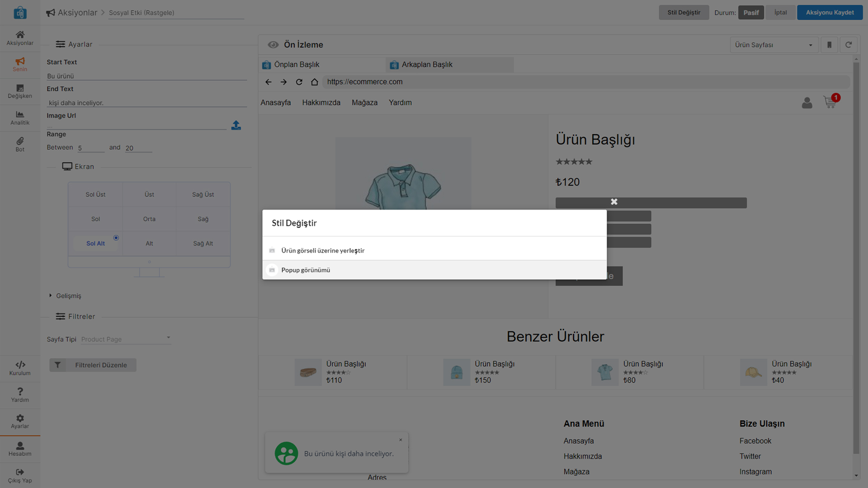Select Sağ Üst screen position

[203, 194]
